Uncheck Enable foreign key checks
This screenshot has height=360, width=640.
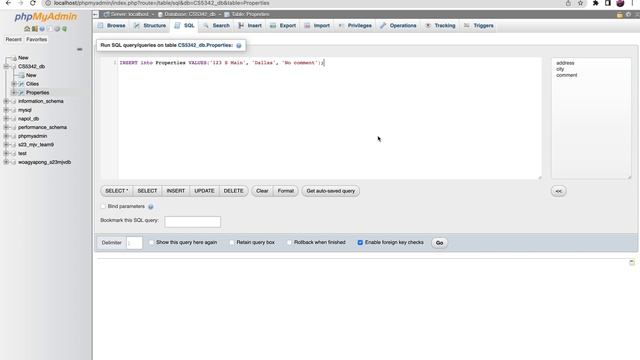[360, 242]
